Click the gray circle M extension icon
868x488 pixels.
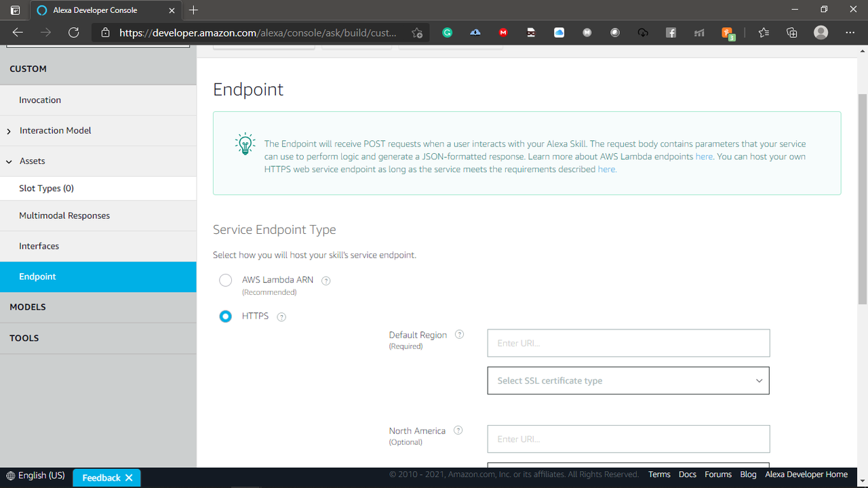click(587, 33)
